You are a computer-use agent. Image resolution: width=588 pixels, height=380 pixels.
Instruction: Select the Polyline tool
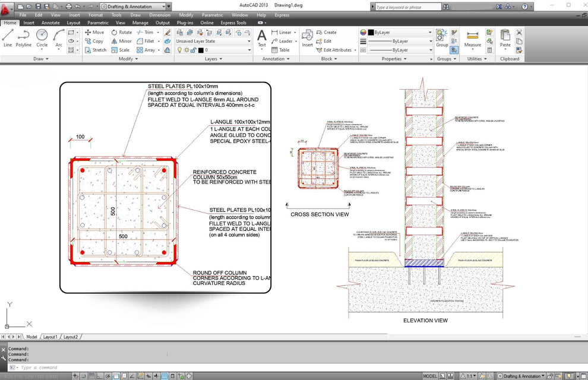[x=23, y=38]
